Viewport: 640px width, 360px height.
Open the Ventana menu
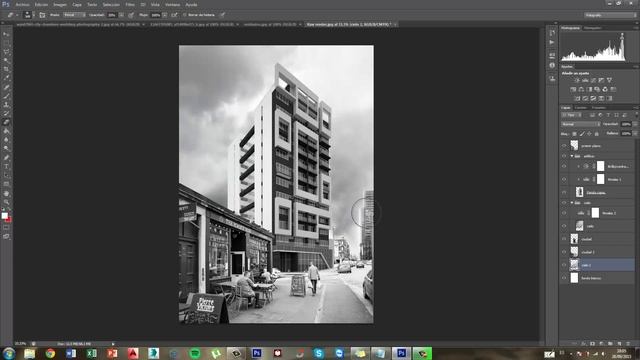click(172, 4)
